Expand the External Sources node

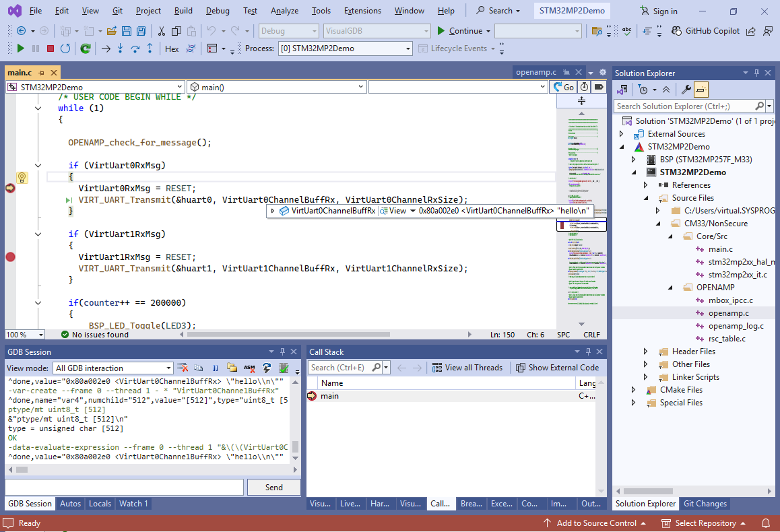[x=621, y=134]
